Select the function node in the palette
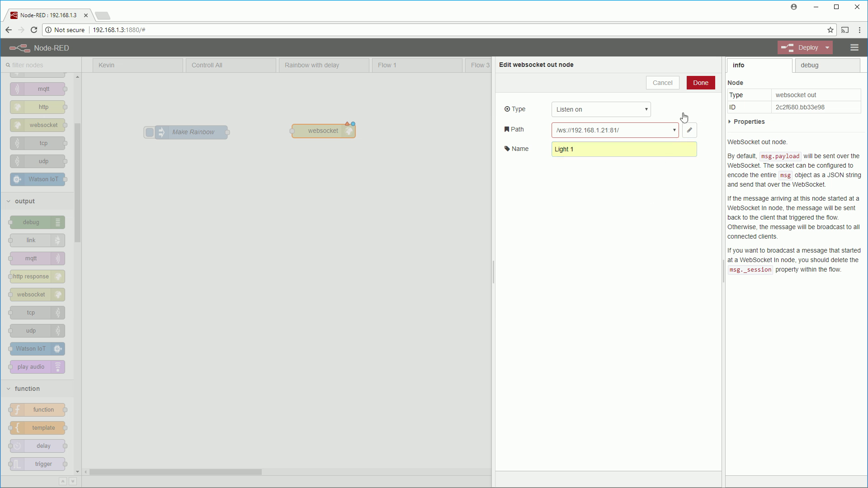868x488 pixels. (x=38, y=410)
